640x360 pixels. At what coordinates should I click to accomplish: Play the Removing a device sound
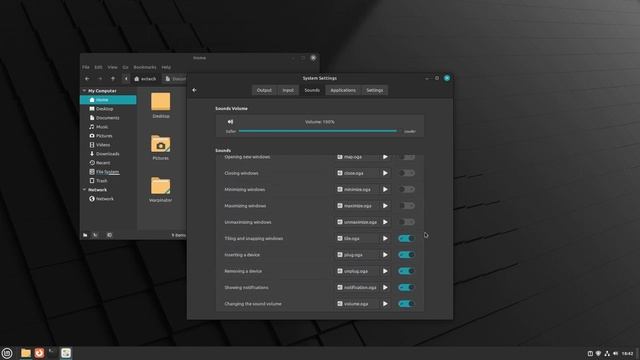pos(385,271)
